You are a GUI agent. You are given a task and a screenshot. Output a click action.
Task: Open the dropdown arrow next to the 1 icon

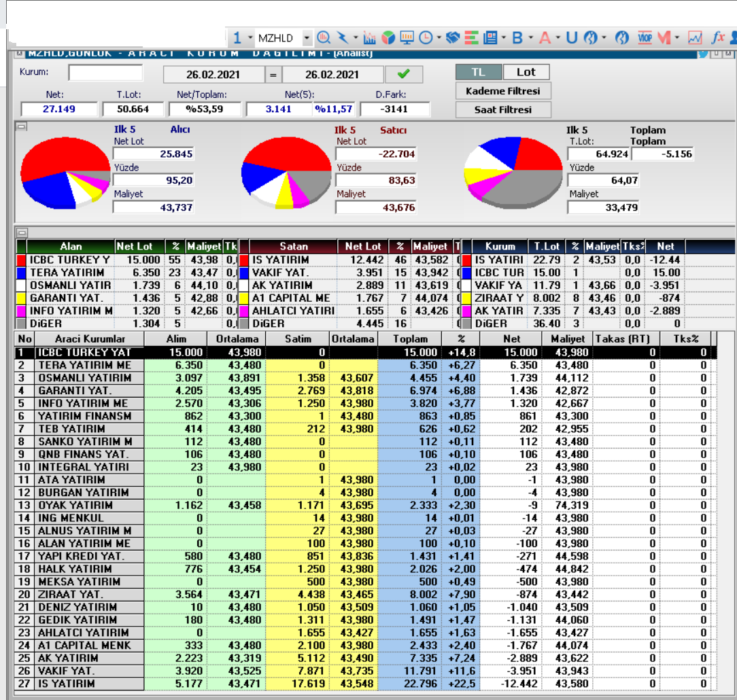pos(250,37)
